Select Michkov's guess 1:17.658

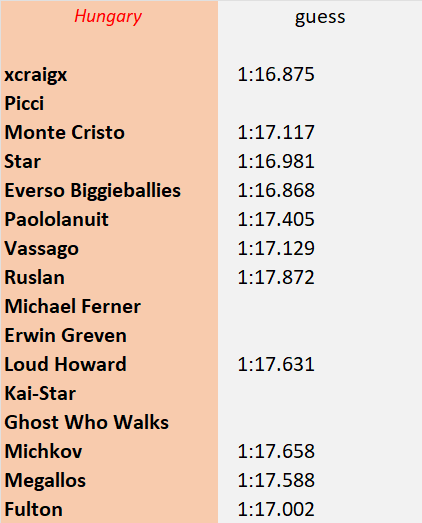(320, 452)
